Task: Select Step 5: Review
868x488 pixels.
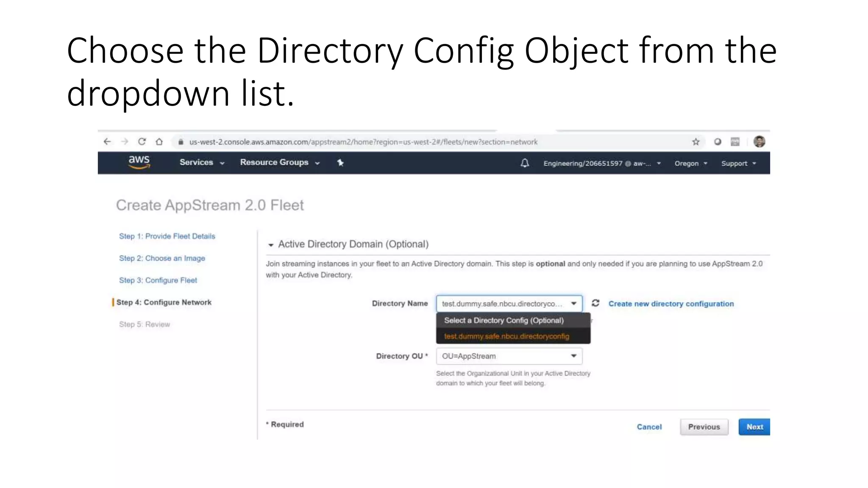Action: coord(144,324)
